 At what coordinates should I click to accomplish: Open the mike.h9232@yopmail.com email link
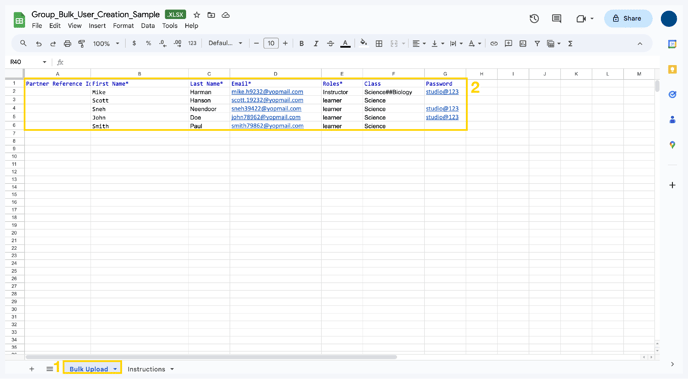(267, 92)
